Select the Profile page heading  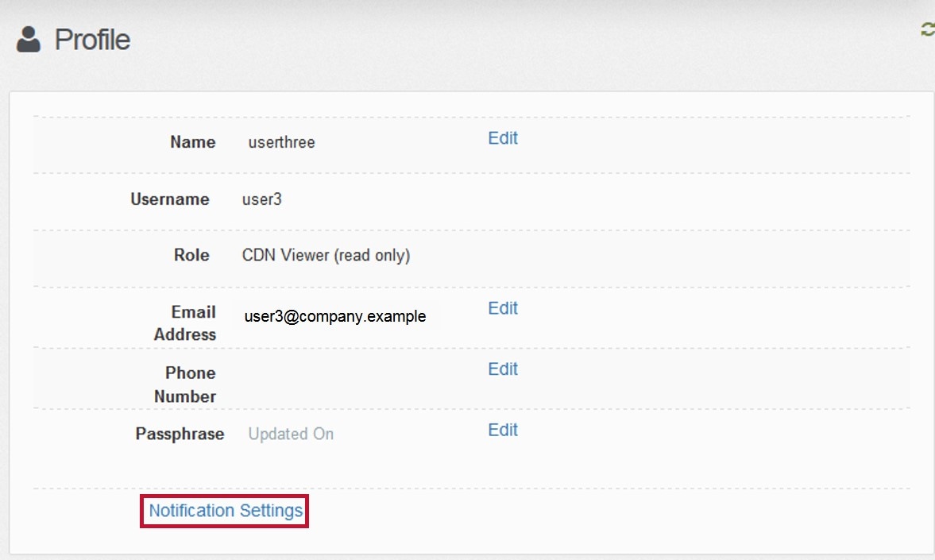(x=92, y=40)
